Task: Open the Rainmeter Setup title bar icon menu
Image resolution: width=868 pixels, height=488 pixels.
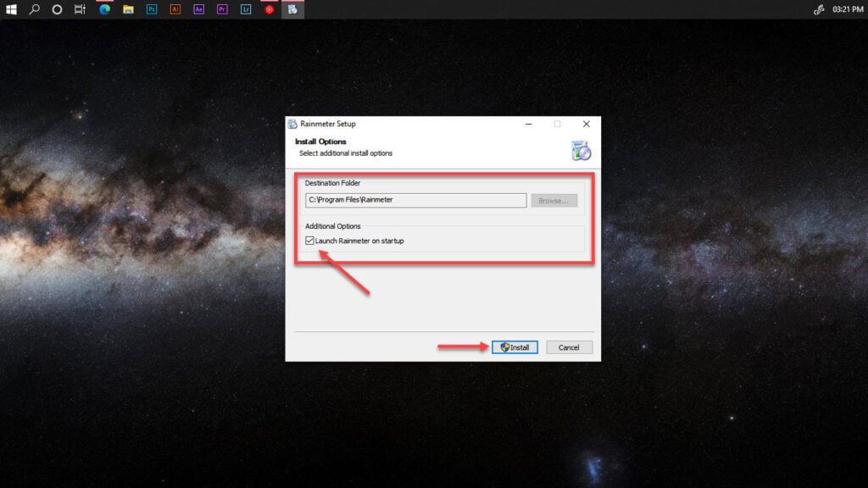Action: coord(292,124)
